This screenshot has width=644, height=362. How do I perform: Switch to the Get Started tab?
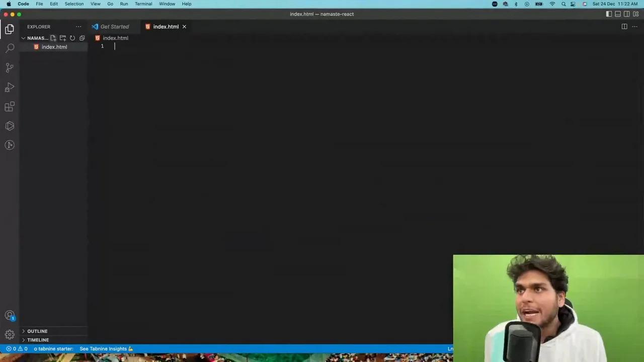(114, 27)
